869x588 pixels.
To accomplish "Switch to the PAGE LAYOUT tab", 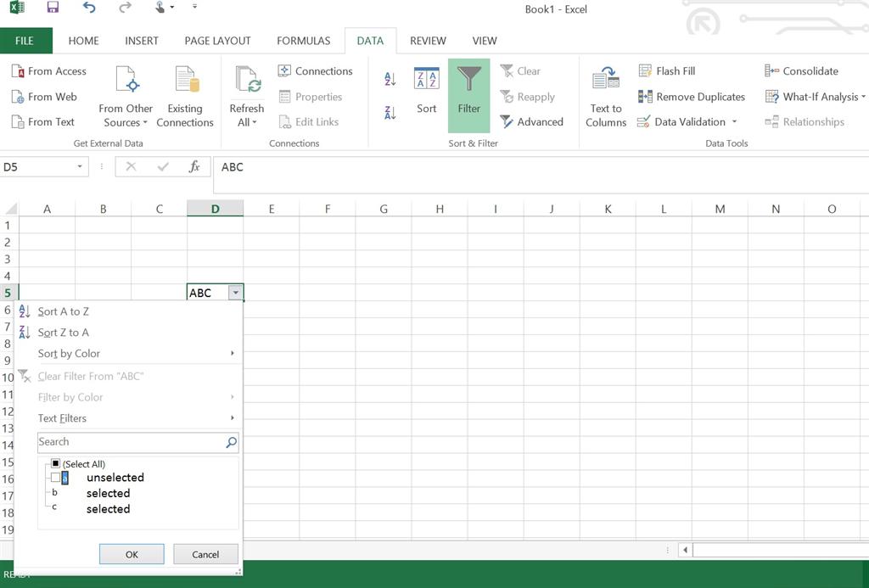I will coord(217,41).
